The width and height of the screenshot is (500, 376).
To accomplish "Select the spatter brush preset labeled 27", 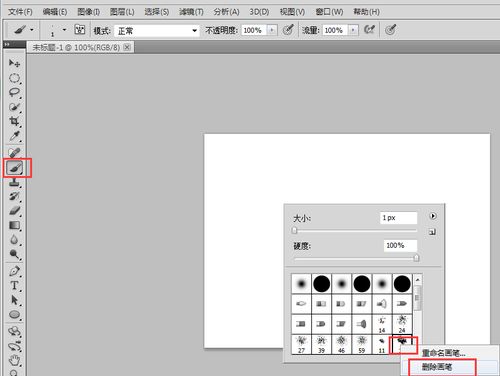I will pyautogui.click(x=301, y=344).
